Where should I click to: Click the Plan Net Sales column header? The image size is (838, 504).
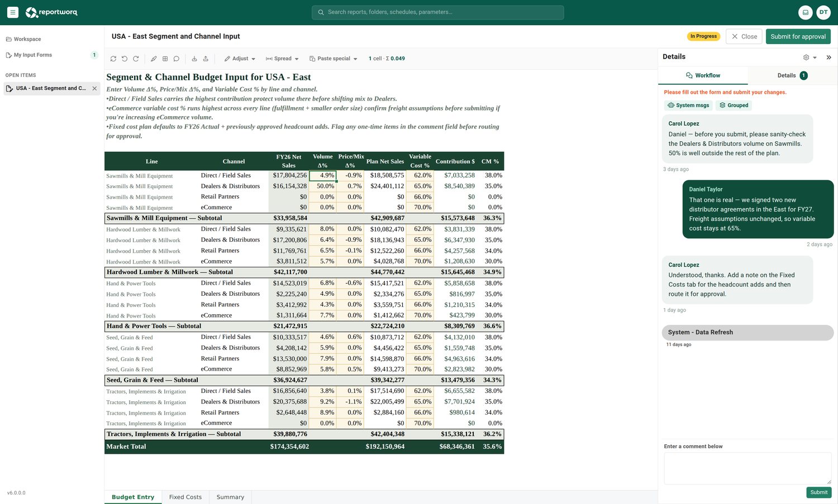[385, 161]
